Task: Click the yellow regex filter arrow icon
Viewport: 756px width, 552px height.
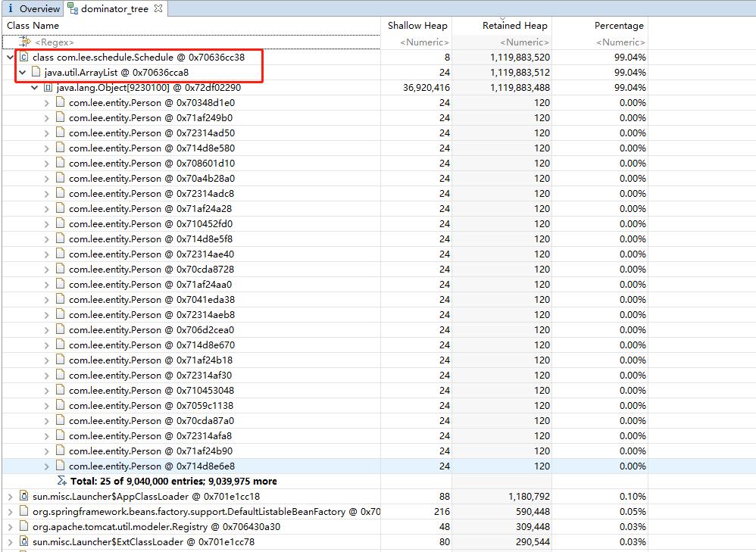Action: tap(23, 42)
